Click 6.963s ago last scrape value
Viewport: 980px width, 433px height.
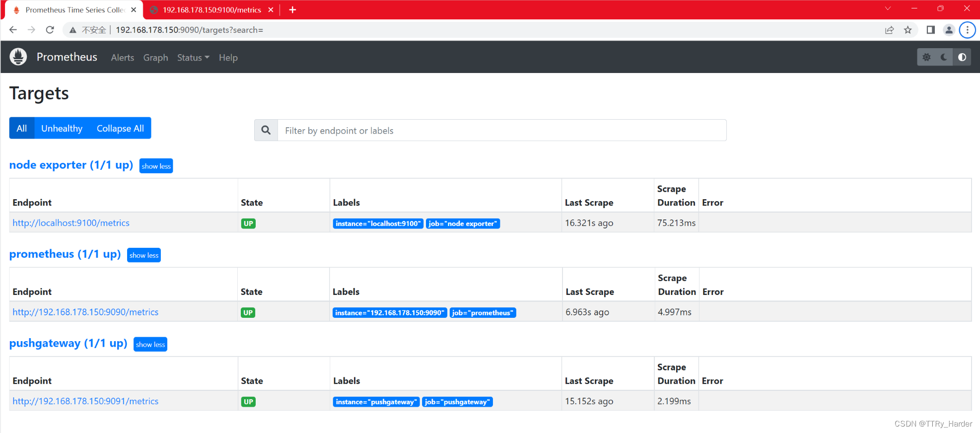point(587,312)
